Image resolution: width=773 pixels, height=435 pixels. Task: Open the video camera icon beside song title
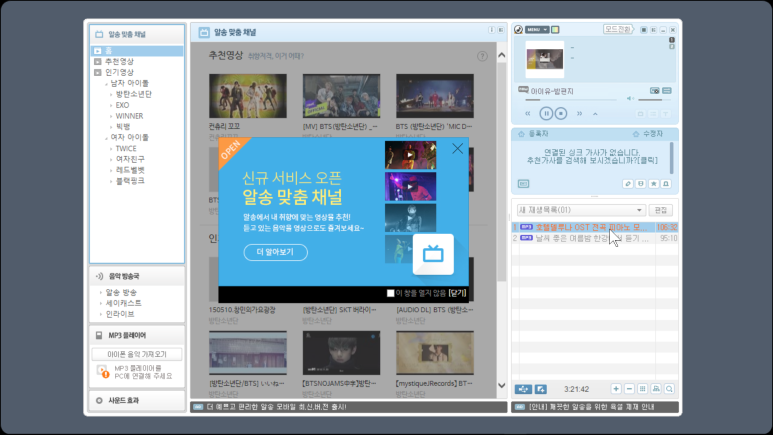[655, 91]
